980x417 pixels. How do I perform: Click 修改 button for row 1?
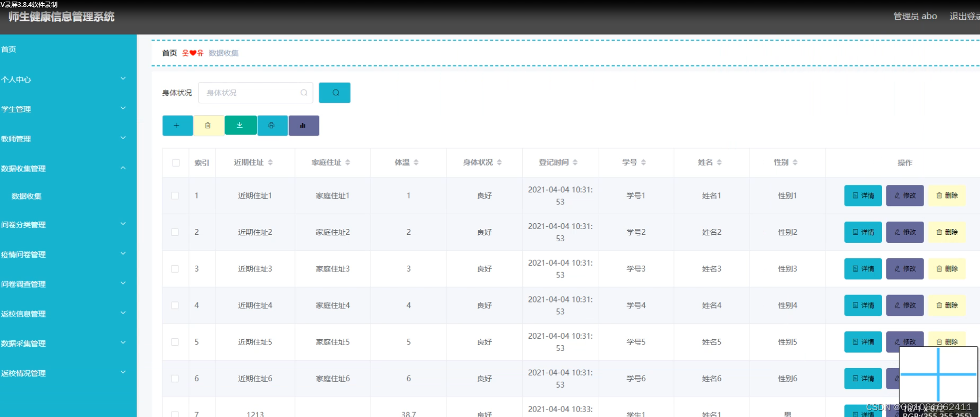(905, 195)
